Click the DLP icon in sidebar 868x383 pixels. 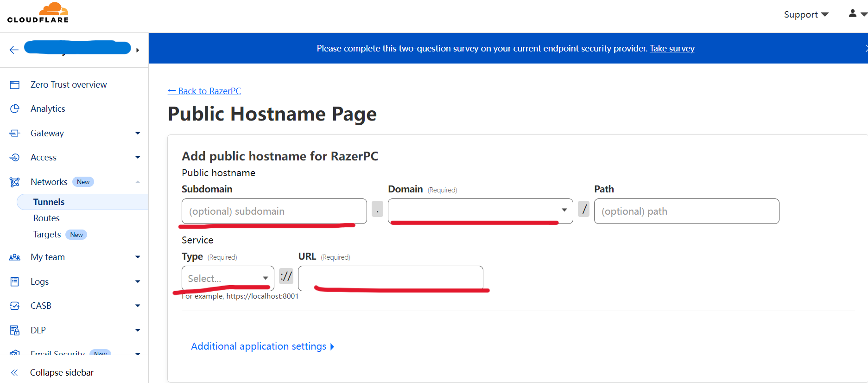coord(15,330)
